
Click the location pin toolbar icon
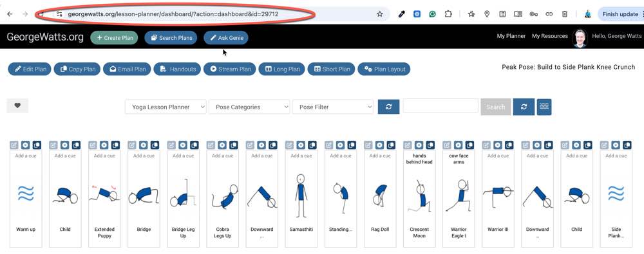click(x=487, y=14)
